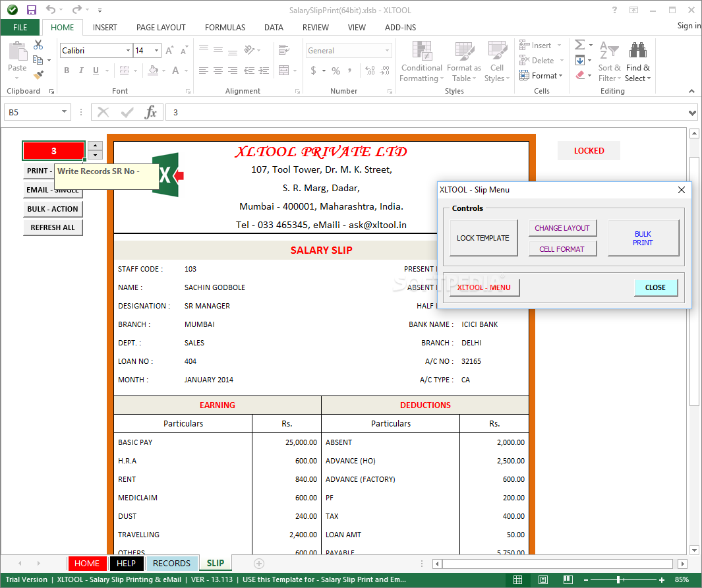Click the CHANGE LAYOUT button
Viewport: 702px width, 588px height.
[562, 228]
